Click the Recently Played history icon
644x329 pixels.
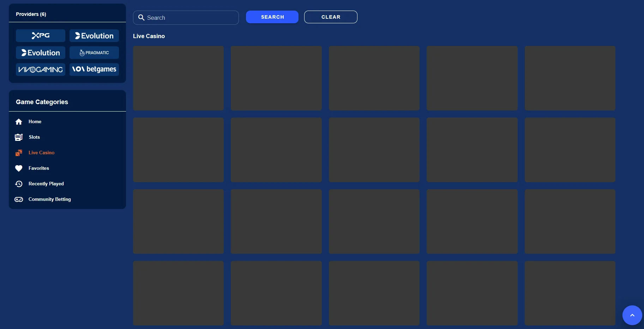(19, 184)
